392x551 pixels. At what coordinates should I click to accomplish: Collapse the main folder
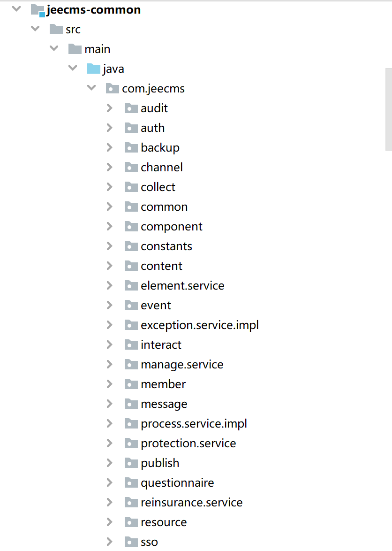coord(54,48)
